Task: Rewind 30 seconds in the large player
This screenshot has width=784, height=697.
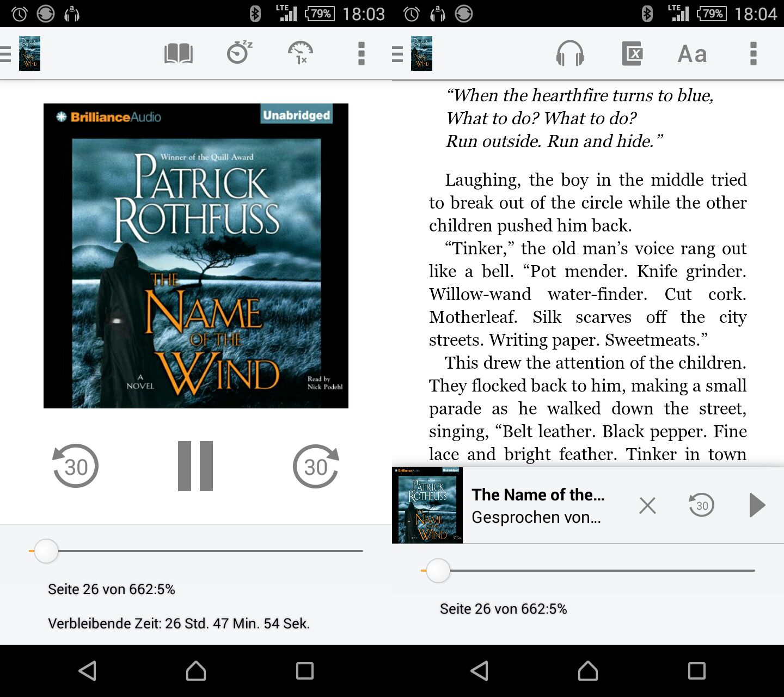Action: tap(76, 466)
